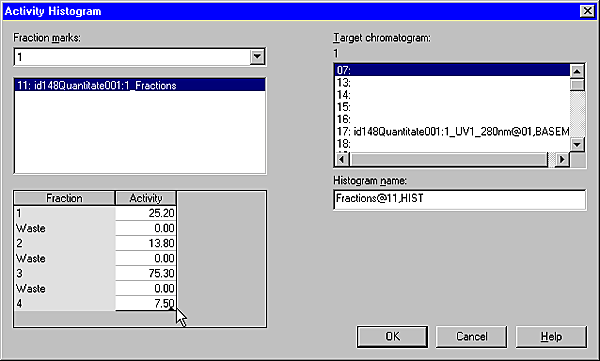Screen dimensions: 600x361
Task: Click the vertical scrollbar thumb in chromatogram list
Action: (x=577, y=84)
